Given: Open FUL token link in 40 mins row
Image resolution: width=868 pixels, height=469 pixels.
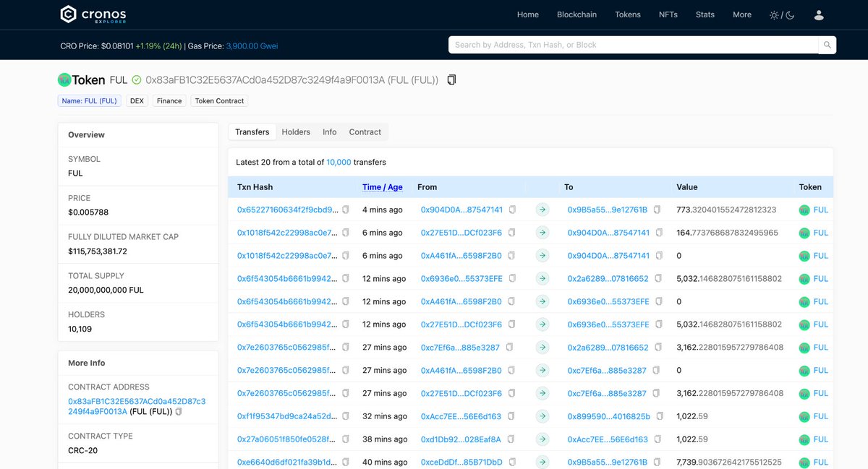Looking at the screenshot, I should tap(821, 462).
